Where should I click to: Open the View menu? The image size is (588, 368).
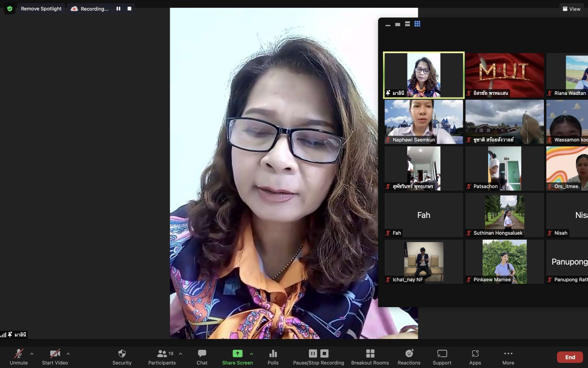click(x=571, y=9)
